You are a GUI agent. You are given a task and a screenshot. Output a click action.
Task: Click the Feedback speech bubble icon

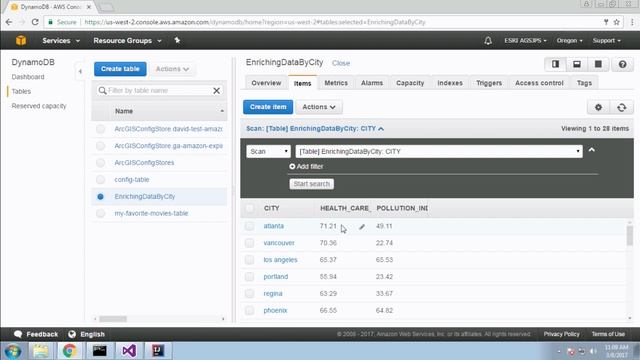(x=18, y=334)
